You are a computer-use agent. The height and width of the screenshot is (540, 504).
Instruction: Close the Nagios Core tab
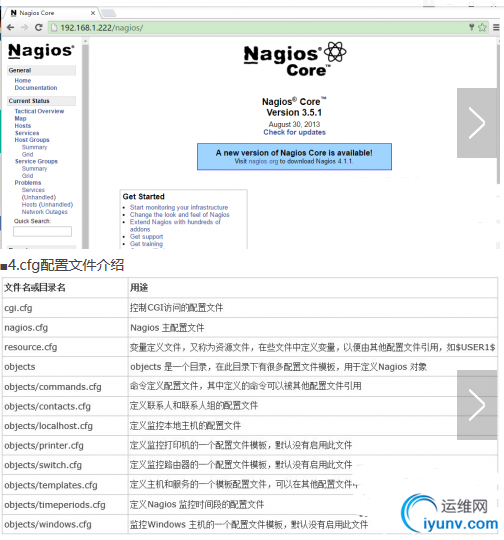point(93,13)
